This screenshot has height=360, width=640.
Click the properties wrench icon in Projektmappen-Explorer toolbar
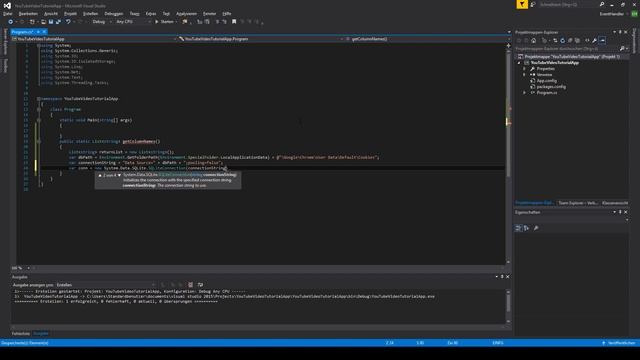click(595, 40)
